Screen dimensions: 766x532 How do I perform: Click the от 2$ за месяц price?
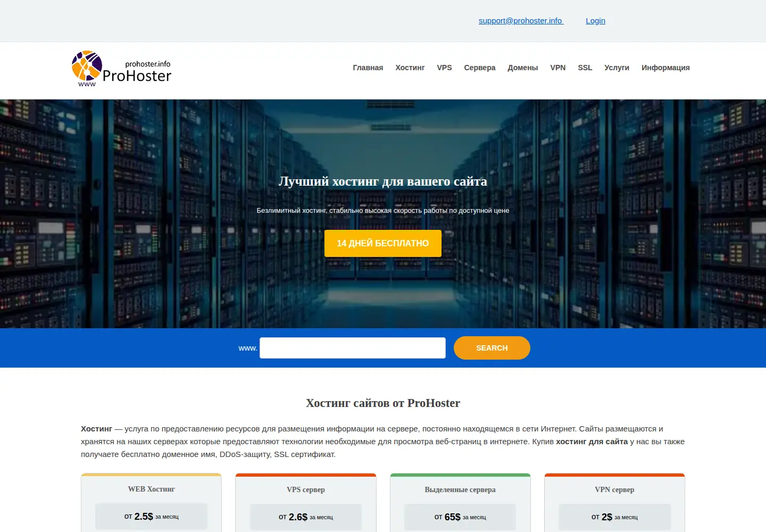click(x=614, y=517)
